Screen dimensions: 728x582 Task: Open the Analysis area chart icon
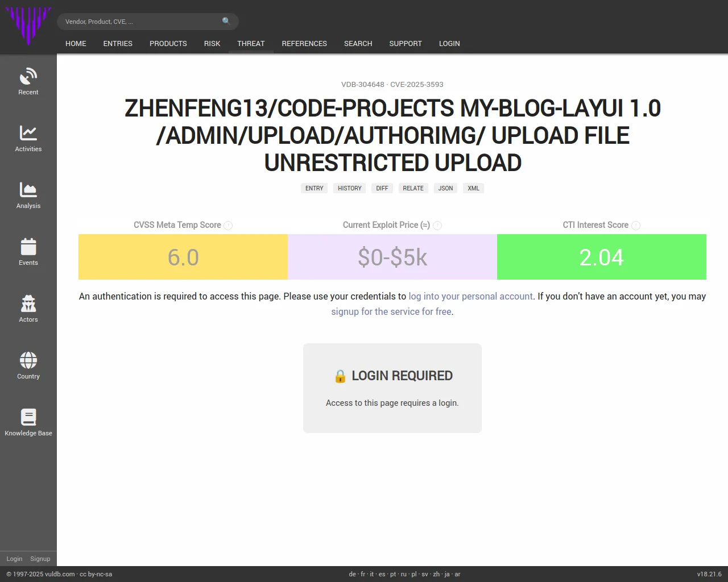point(28,189)
